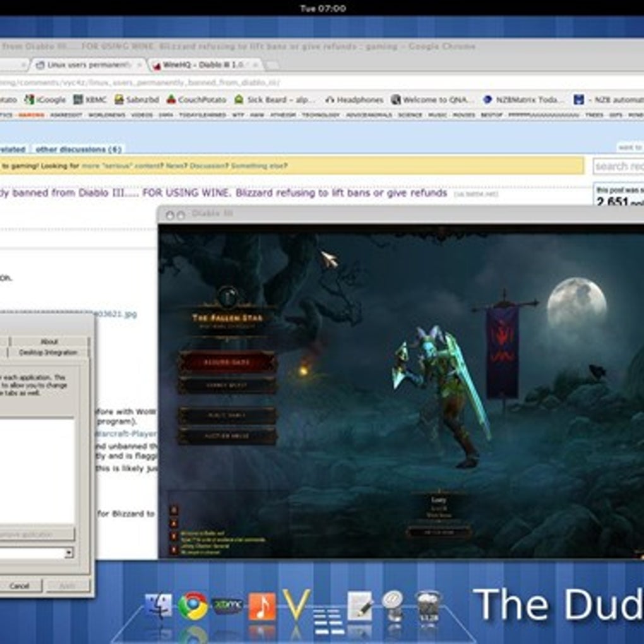Screen dimensions: 644x644
Task: Open the NZB automation bookmark with blue icon
Action: point(609,99)
